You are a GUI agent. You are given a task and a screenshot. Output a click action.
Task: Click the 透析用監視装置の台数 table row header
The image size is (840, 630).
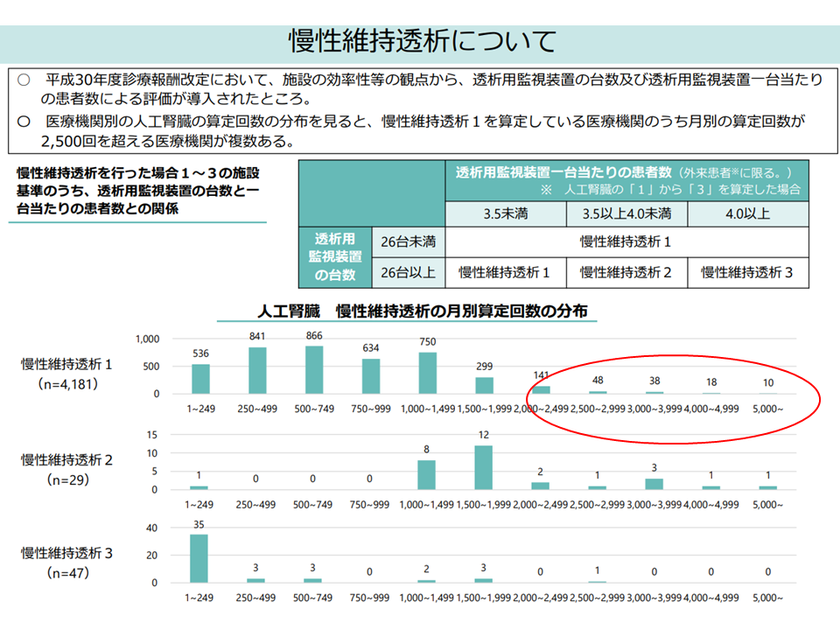(x=333, y=256)
